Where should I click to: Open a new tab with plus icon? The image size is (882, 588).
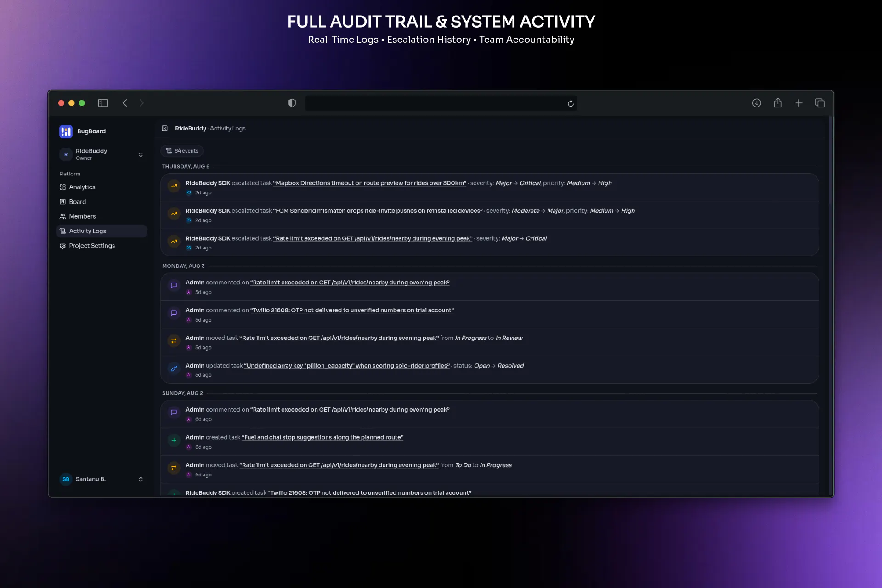click(x=799, y=103)
